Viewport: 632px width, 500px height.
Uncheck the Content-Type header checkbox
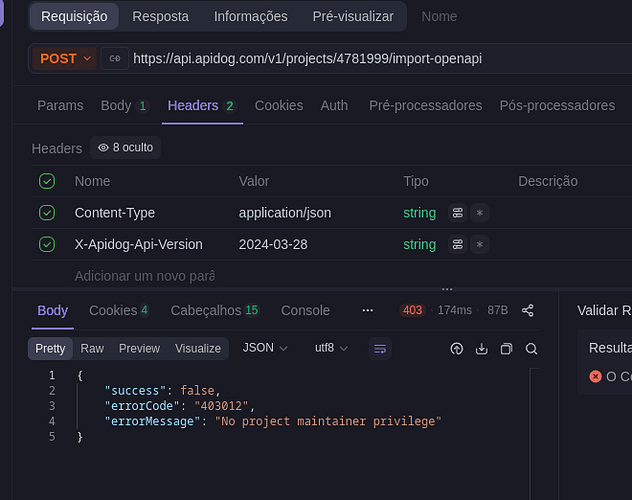coord(47,213)
